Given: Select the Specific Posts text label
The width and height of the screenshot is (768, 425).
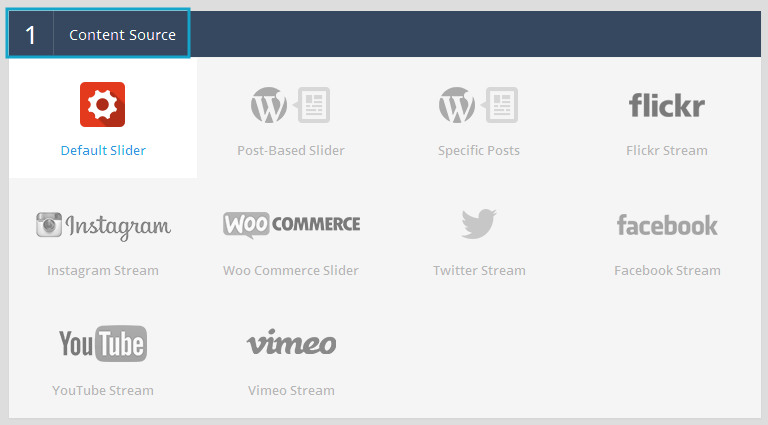Looking at the screenshot, I should click(479, 151).
